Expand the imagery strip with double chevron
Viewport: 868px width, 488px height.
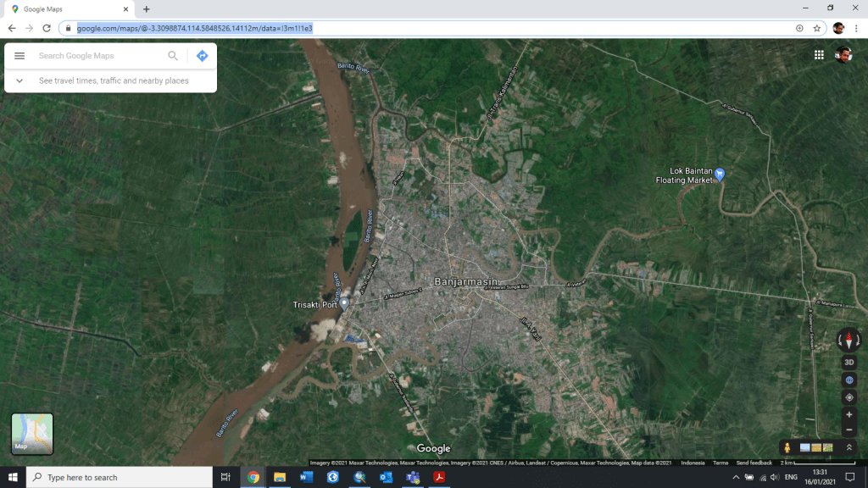click(x=849, y=447)
